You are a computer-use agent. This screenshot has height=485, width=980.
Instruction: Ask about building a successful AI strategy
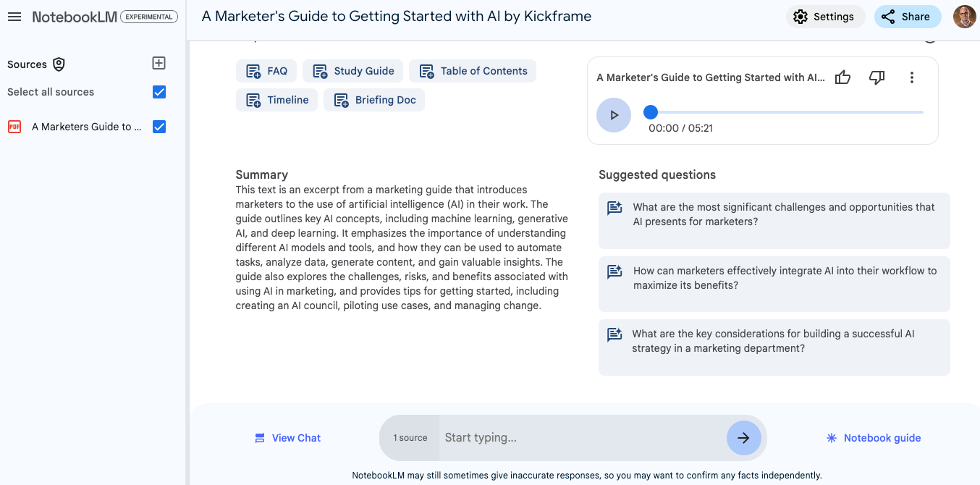(774, 347)
